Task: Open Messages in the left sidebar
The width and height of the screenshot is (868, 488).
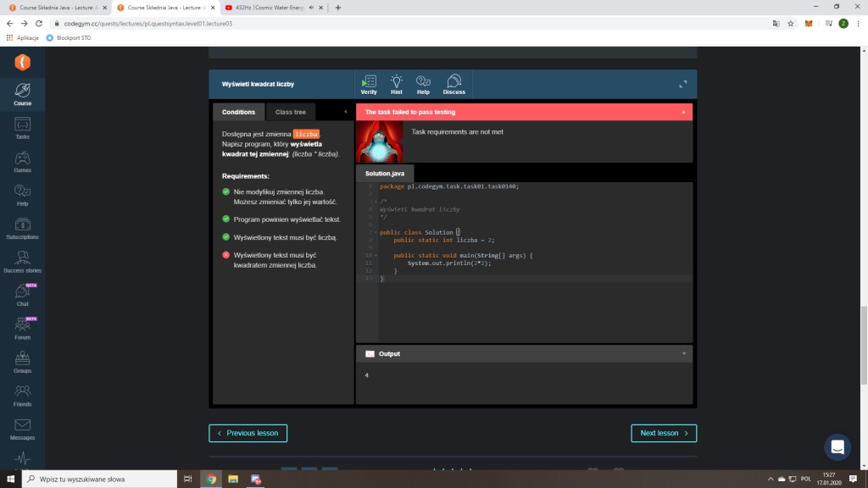Action: pos(23,428)
